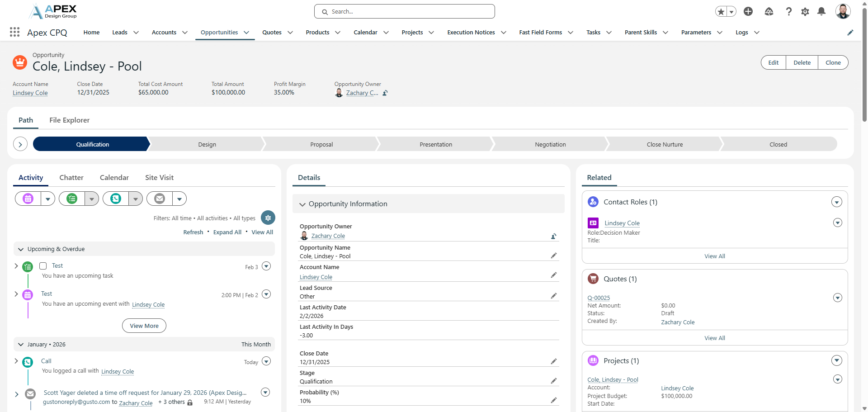The height and width of the screenshot is (412, 868).
Task: Collapse the Upcoming & Overdue section
Action: [x=21, y=249]
